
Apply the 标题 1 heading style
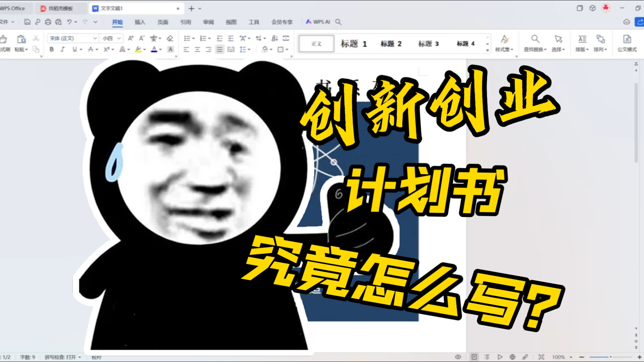click(x=354, y=44)
